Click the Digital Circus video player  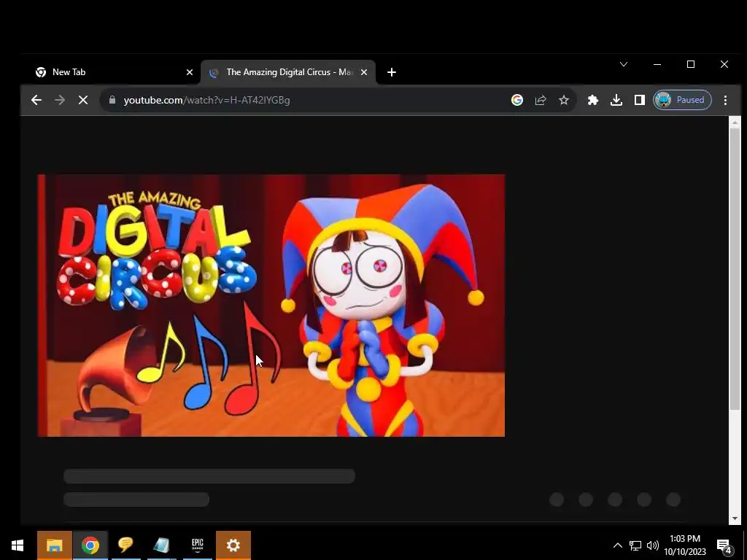click(x=271, y=306)
